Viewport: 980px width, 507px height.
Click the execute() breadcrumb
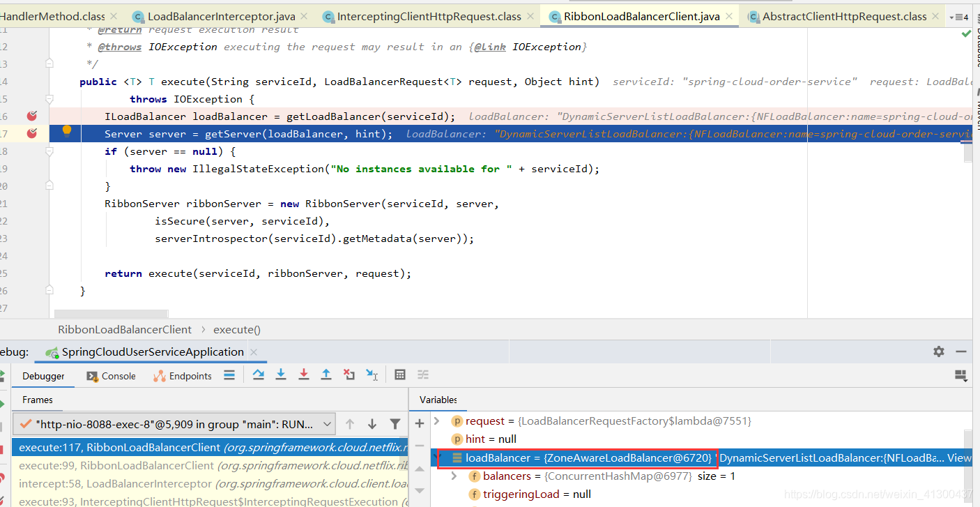click(x=237, y=329)
